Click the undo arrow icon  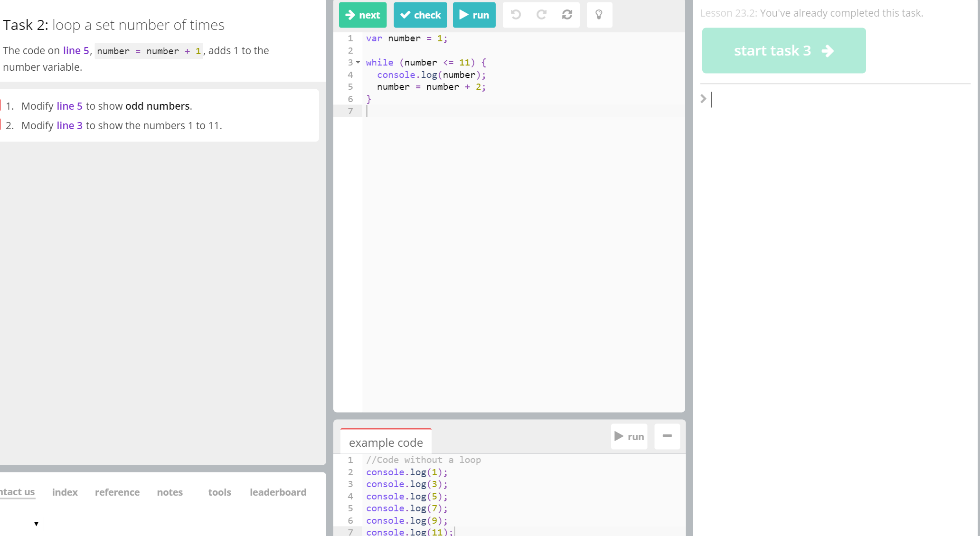pyautogui.click(x=516, y=15)
